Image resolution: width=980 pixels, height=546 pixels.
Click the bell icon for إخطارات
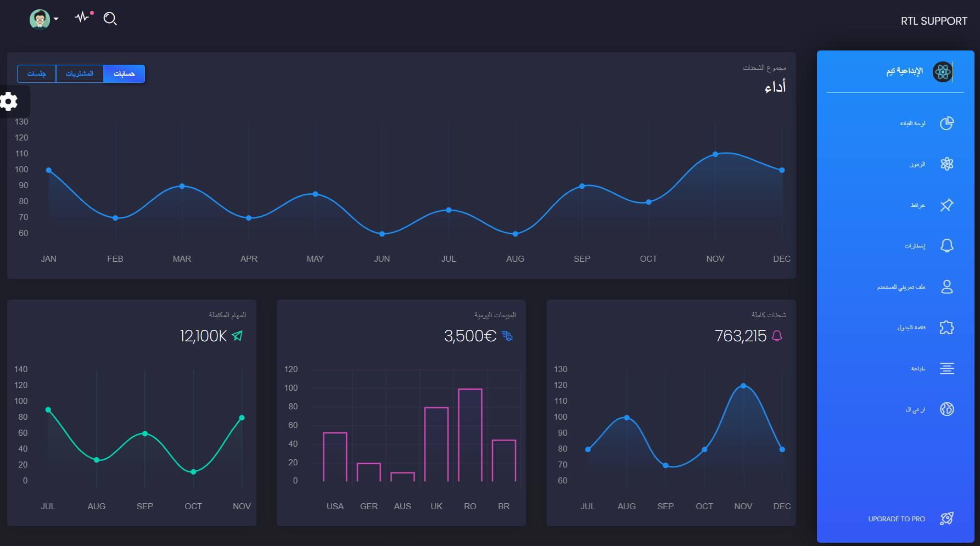947,245
